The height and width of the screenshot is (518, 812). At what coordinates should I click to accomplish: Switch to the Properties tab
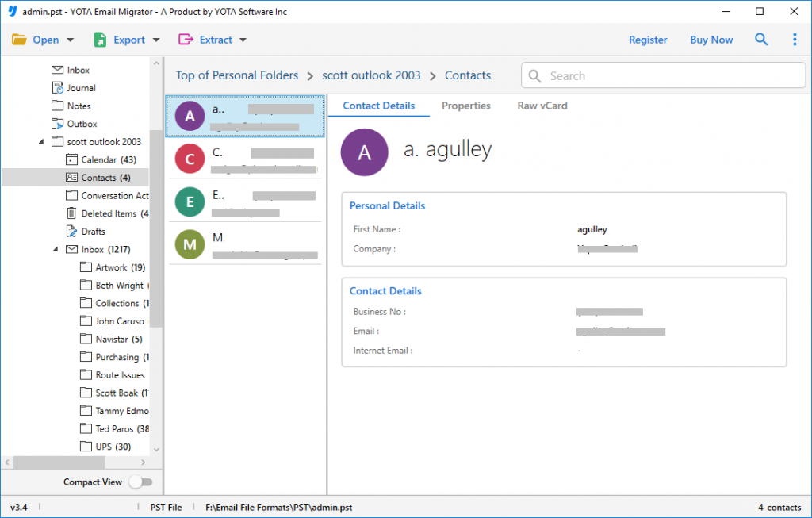coord(465,106)
